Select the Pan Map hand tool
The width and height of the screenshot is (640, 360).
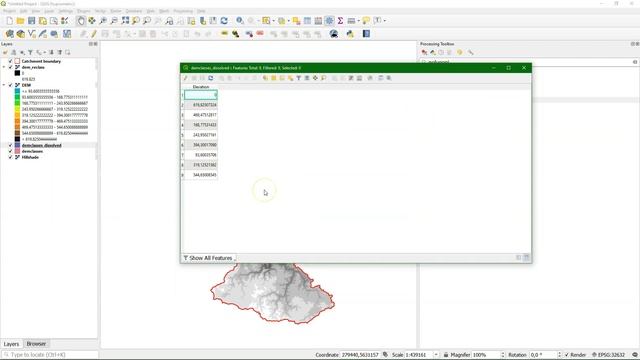81,21
